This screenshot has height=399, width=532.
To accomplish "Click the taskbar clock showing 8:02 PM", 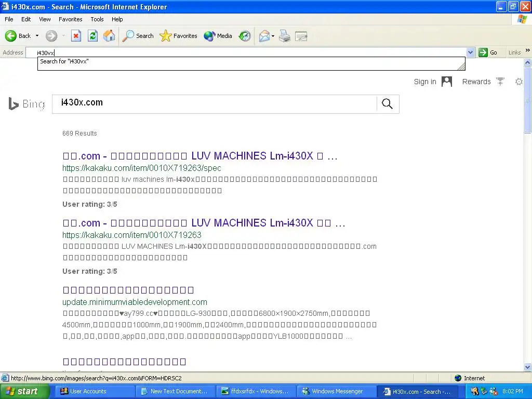I will (x=513, y=391).
